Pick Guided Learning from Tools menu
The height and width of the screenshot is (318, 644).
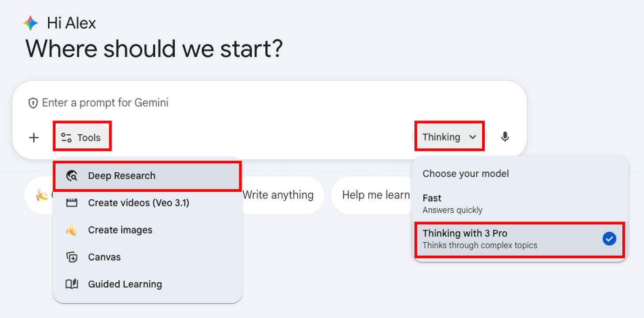[x=147, y=284]
